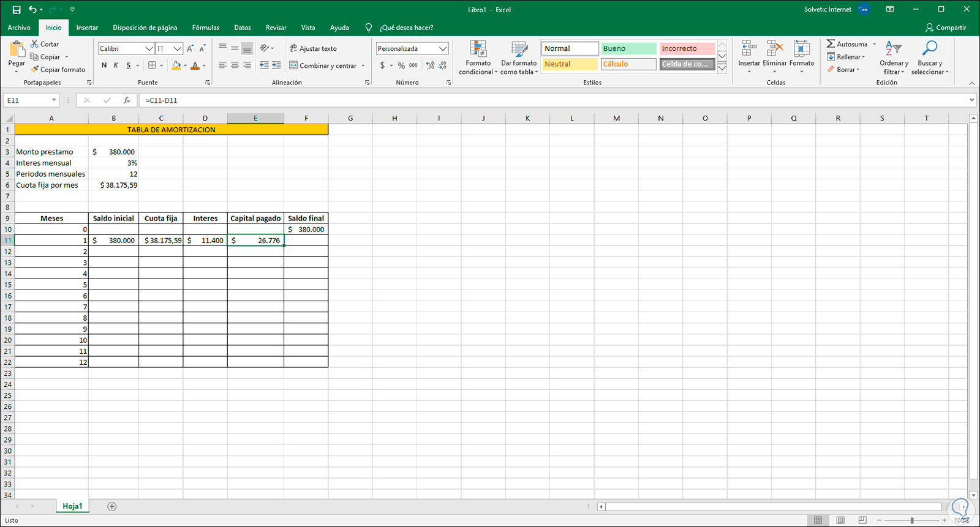980x527 pixels.
Task: Open the cell borders tool
Action: pos(153,65)
